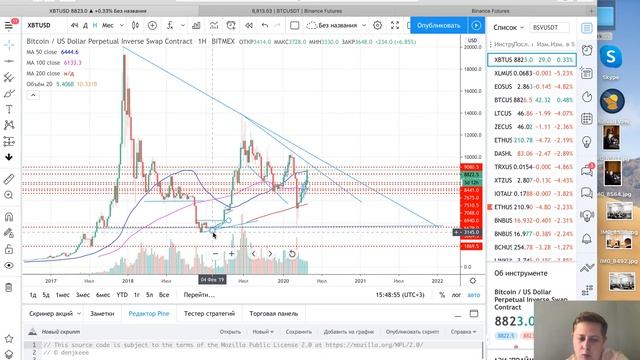The image size is (640, 360).
Task: Collapse the indicator legend chevron
Action: coord(33,95)
